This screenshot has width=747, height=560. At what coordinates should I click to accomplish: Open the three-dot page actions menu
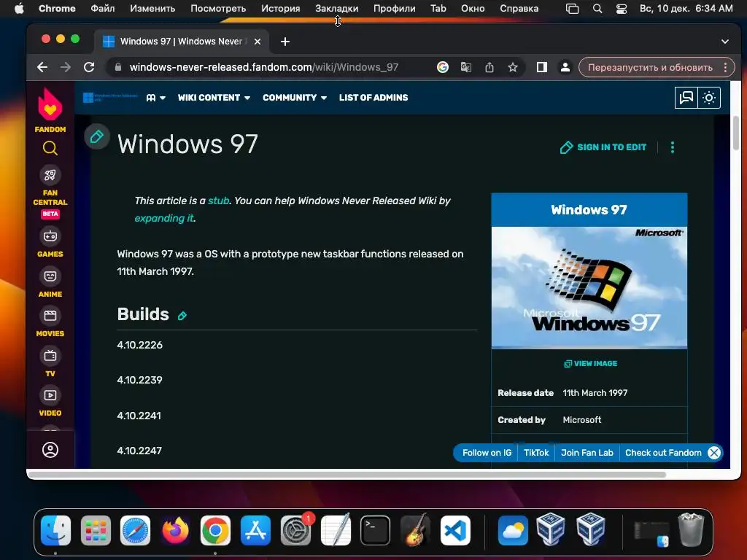[672, 147]
